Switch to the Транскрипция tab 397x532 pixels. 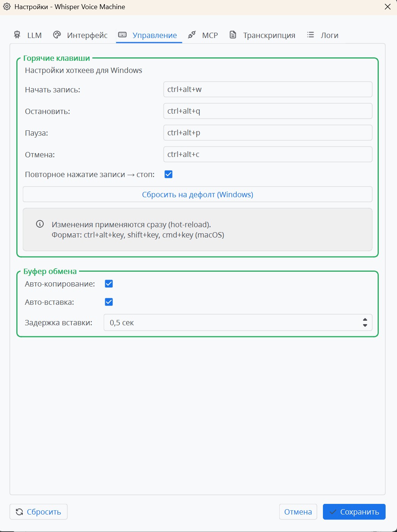pyautogui.click(x=269, y=35)
